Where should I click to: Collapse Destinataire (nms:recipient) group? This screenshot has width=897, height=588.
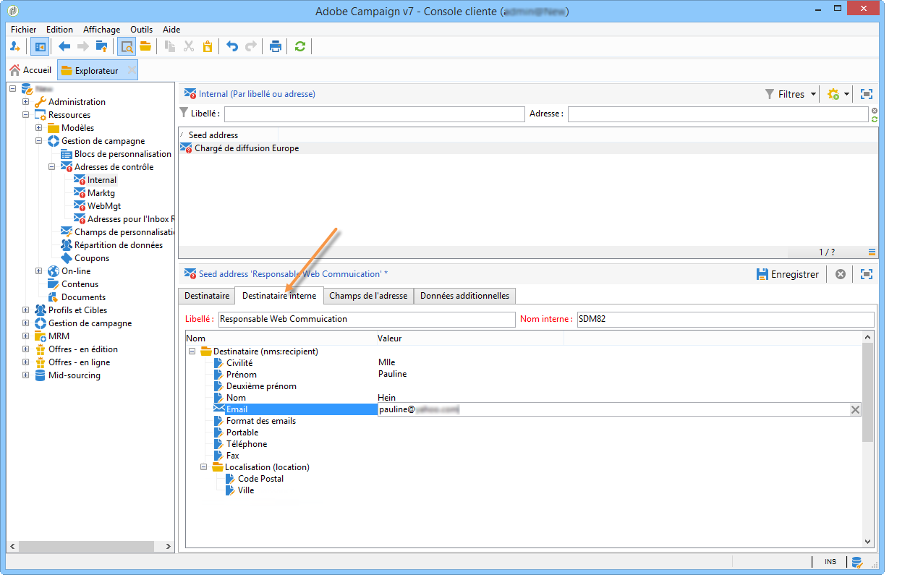[192, 351]
